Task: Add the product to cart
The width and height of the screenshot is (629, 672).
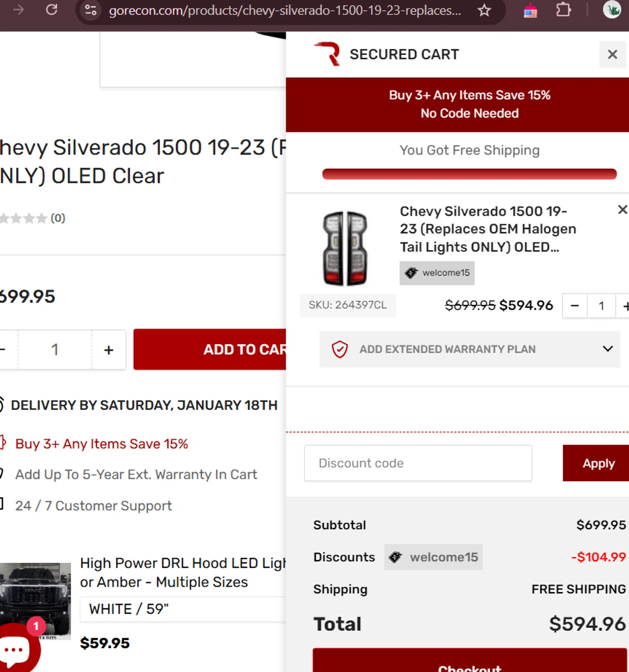Action: pos(210,349)
